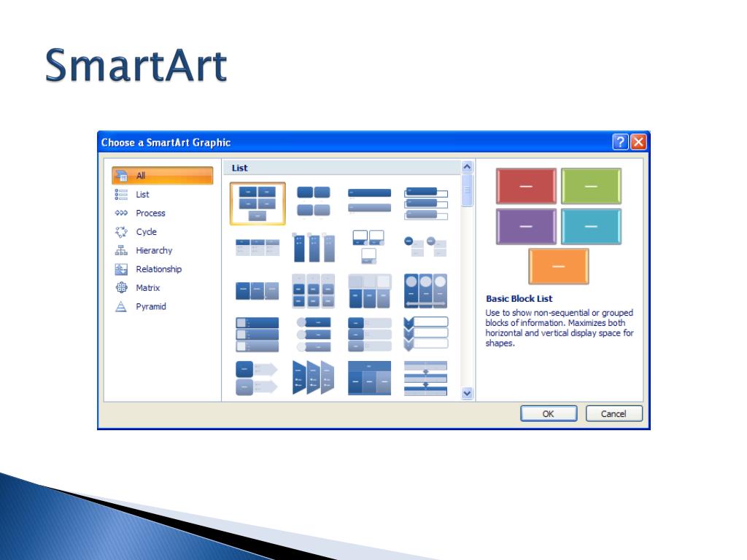
Task: Choose Vertical Picture List layout
Action: (258, 335)
